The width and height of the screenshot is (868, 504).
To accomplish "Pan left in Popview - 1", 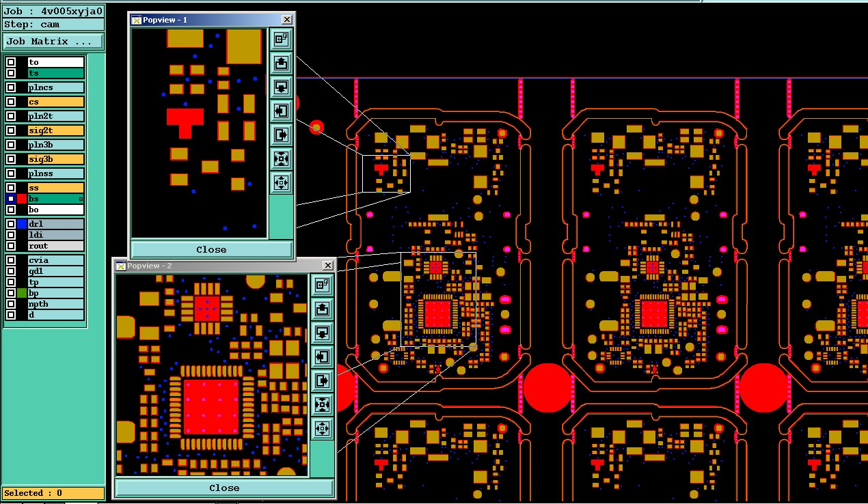I will click(x=281, y=111).
